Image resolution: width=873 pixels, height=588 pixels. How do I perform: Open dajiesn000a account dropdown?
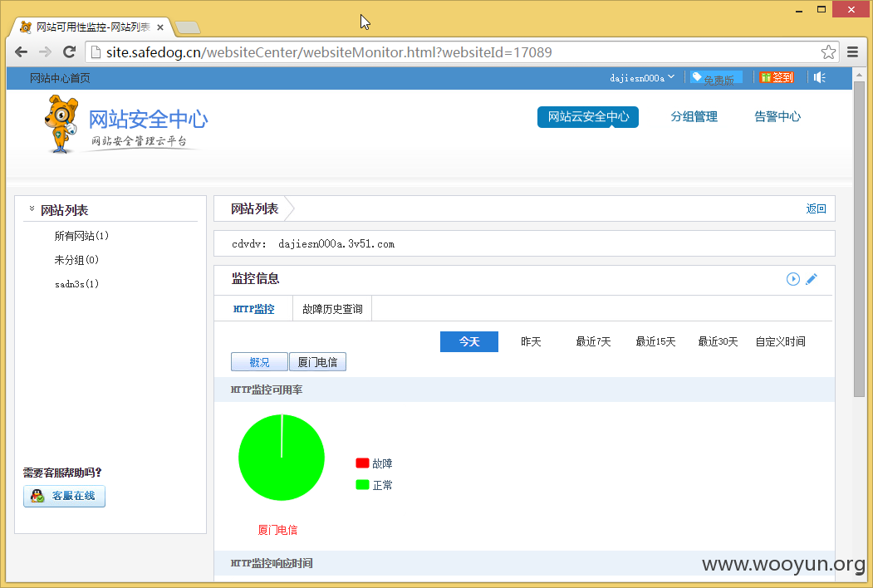(x=642, y=78)
